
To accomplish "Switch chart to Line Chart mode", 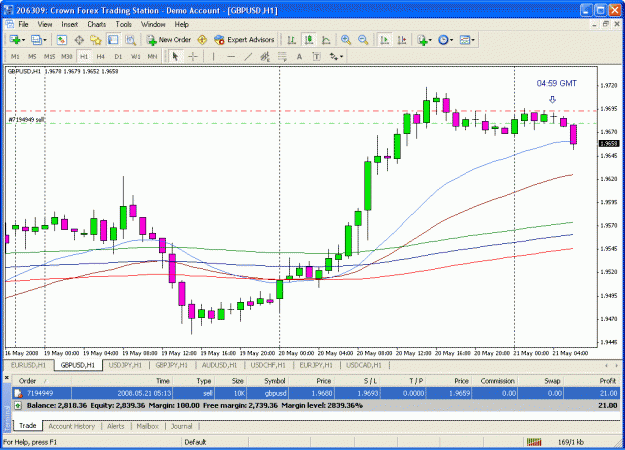I will click(x=326, y=40).
